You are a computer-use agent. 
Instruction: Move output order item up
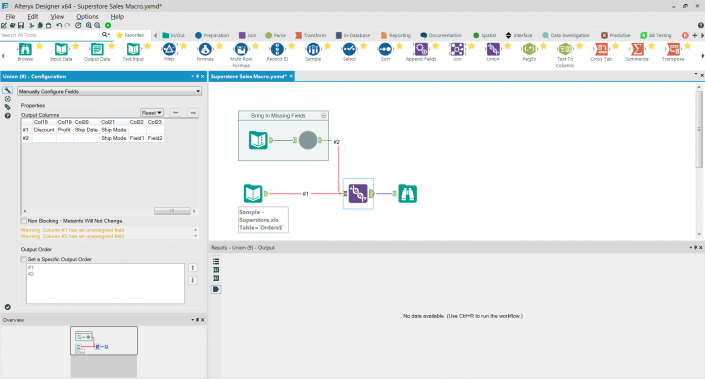click(x=192, y=268)
